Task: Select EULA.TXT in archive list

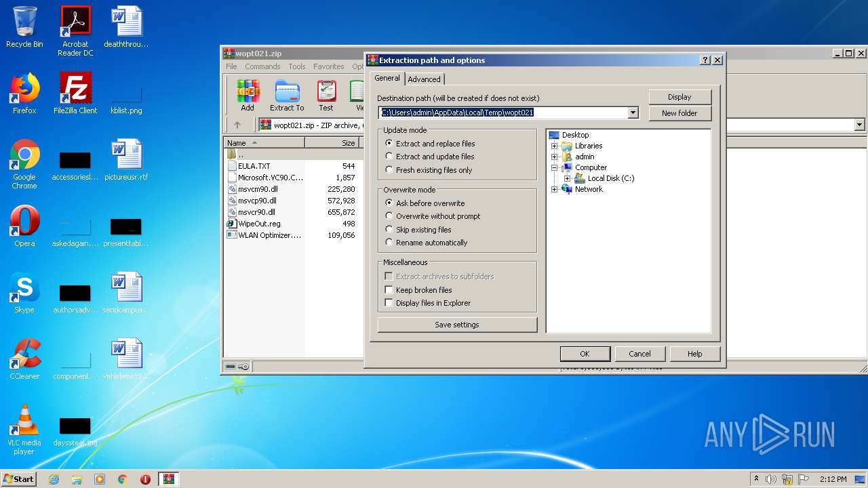Action: pyautogui.click(x=254, y=166)
